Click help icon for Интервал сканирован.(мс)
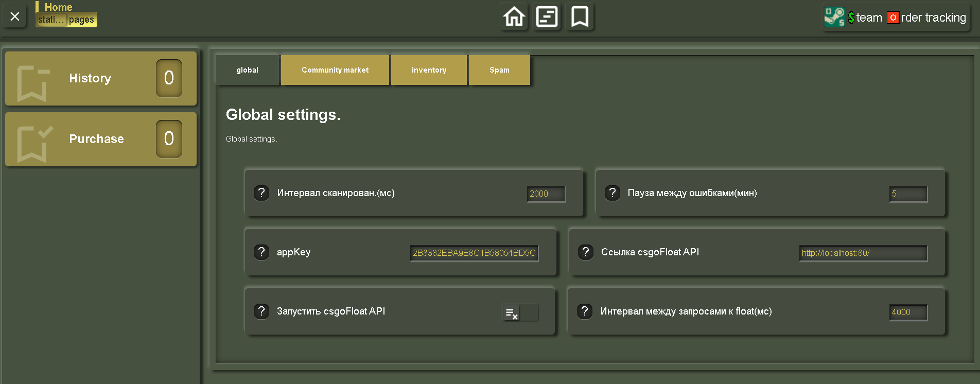 pos(261,193)
